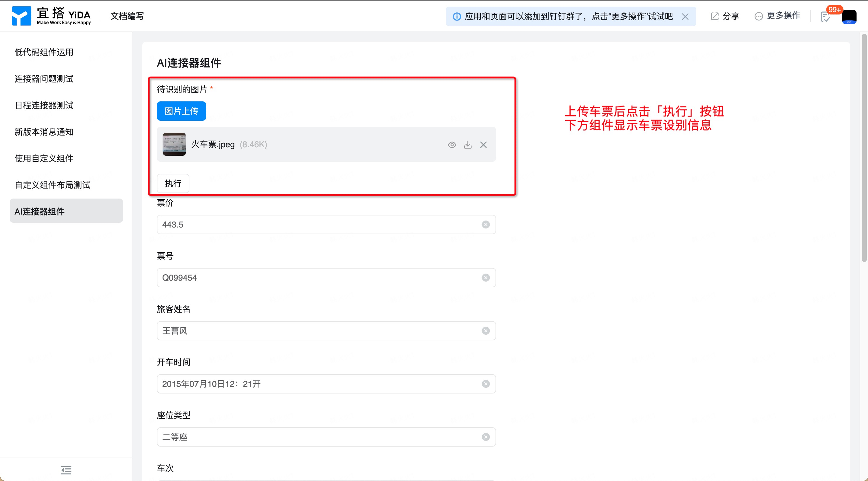Open the 连接器问题测试 page
Viewport: 868px width, 481px height.
(x=66, y=79)
